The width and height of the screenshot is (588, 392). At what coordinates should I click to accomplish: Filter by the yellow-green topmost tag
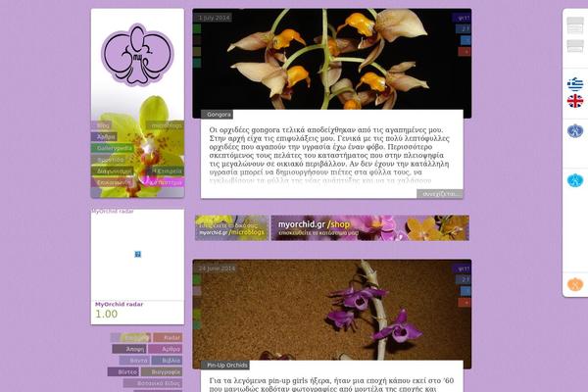tap(130, 337)
